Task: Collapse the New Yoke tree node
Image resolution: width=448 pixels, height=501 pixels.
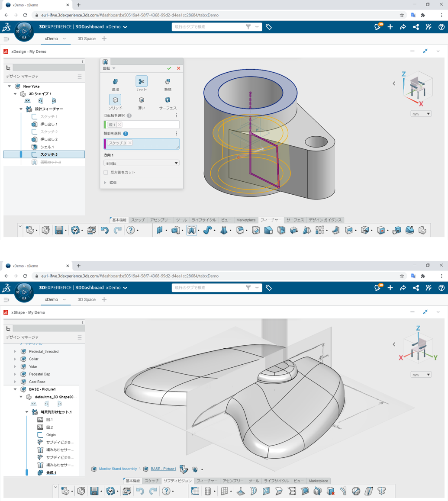Action: click(9, 86)
